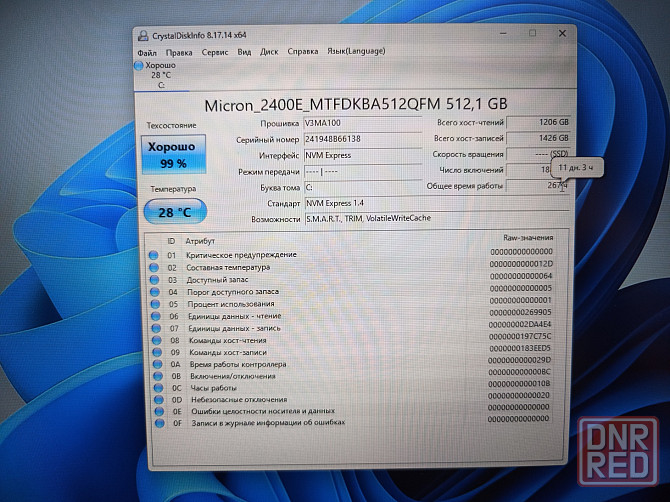
Task: Click raw value 000000197C75C
Action: point(520,337)
